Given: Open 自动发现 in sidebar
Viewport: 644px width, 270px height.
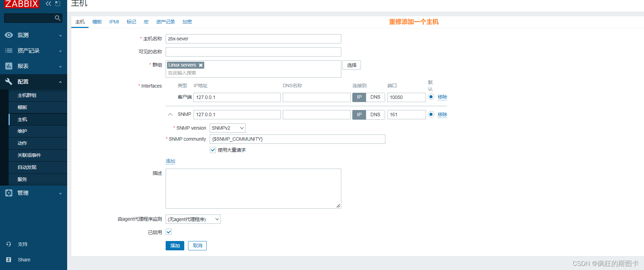Looking at the screenshot, I should click(38, 167).
